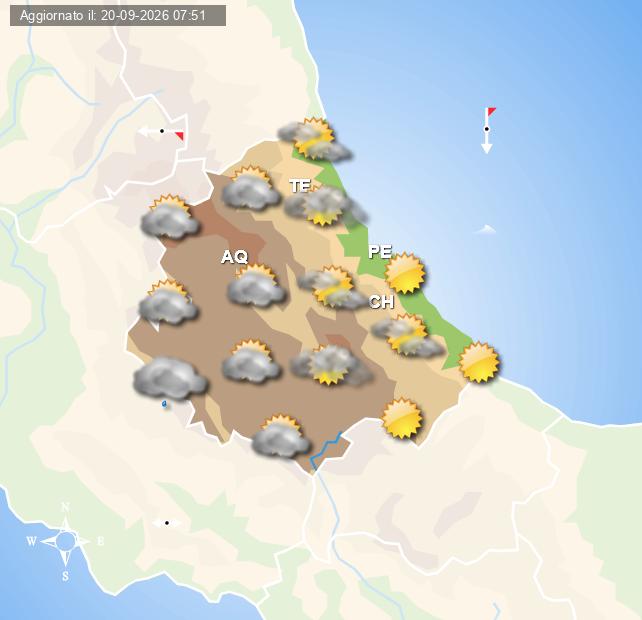Click the partly cloudy icon on the north coast
This screenshot has height=620, width=642.
click(x=314, y=139)
